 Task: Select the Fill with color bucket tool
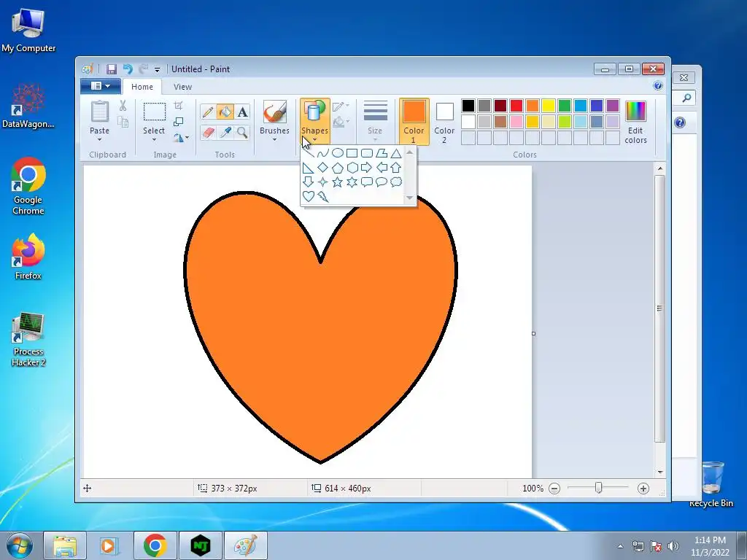(x=225, y=112)
